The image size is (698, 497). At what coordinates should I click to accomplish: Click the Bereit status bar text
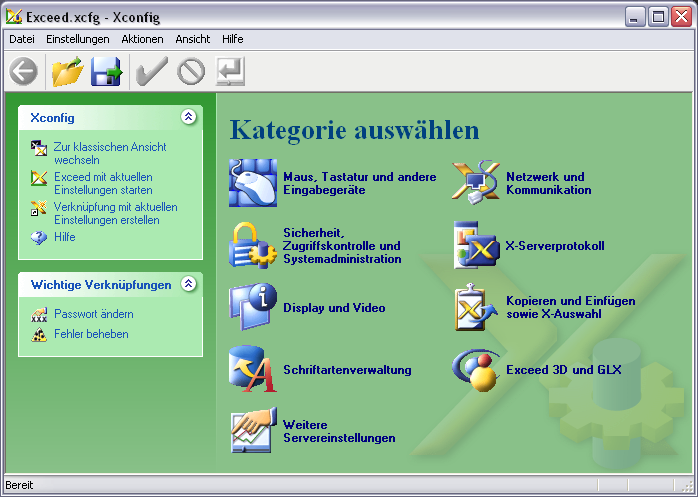[19, 485]
